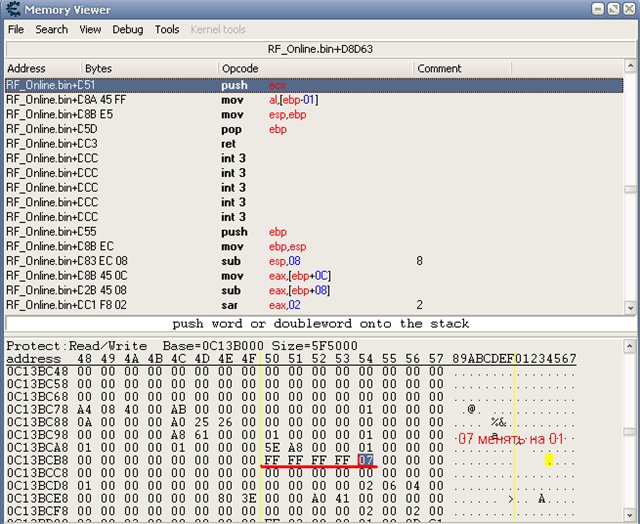Click the highlighted 07 byte in hex view
This screenshot has height=524, width=640.
pyautogui.click(x=366, y=460)
